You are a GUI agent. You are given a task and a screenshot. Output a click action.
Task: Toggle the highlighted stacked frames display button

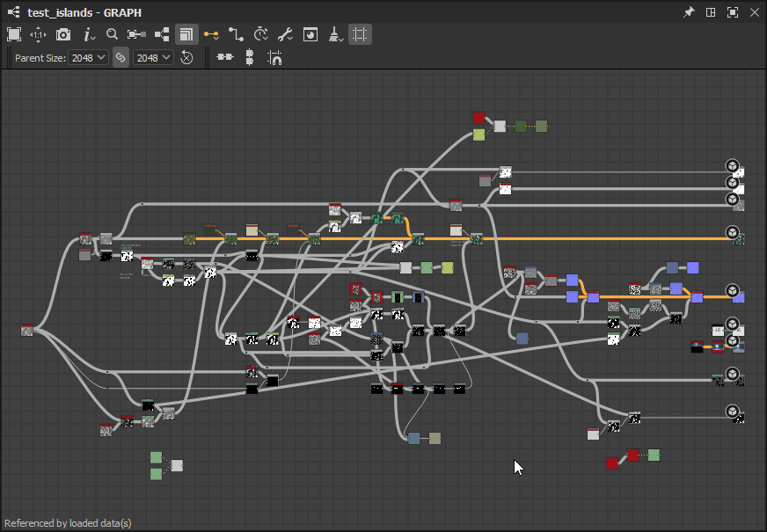(186, 34)
